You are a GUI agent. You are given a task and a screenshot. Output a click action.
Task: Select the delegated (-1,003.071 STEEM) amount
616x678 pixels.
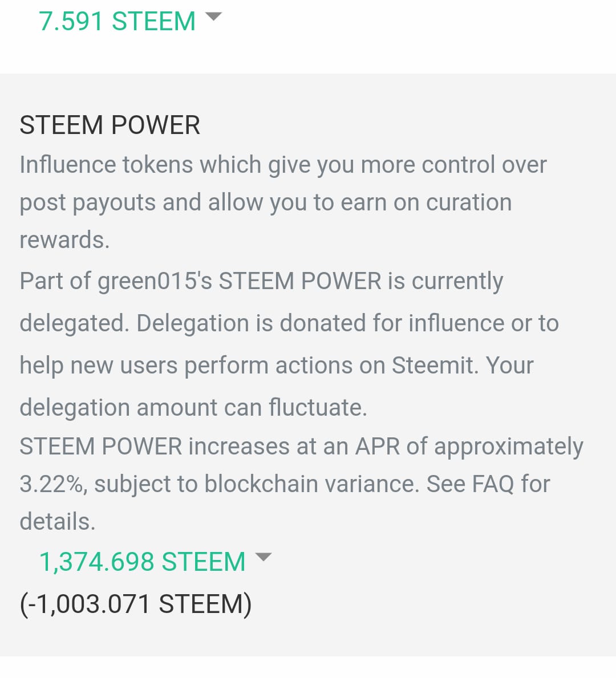136,604
